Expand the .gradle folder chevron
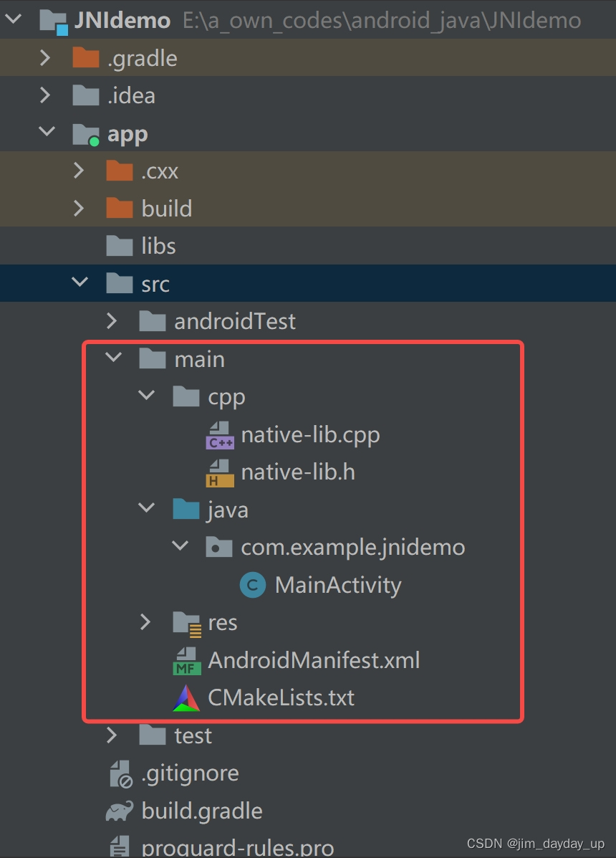Viewport: 616px width, 858px height. click(45, 57)
